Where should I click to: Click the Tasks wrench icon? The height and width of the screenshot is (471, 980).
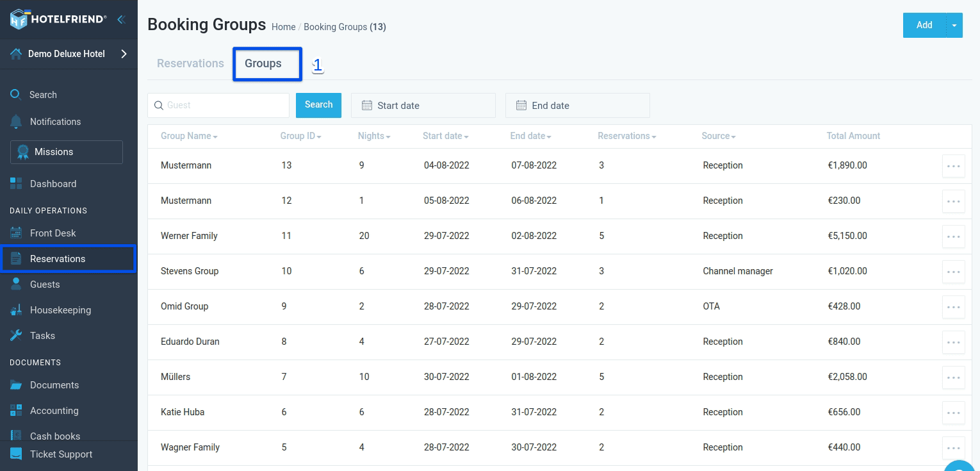coord(16,336)
